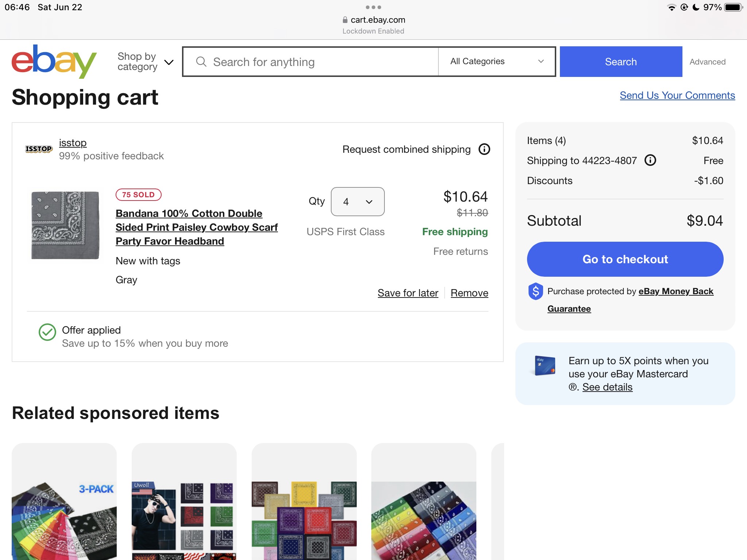The width and height of the screenshot is (747, 560).
Task: Click the magnifying glass search icon
Action: point(201,62)
